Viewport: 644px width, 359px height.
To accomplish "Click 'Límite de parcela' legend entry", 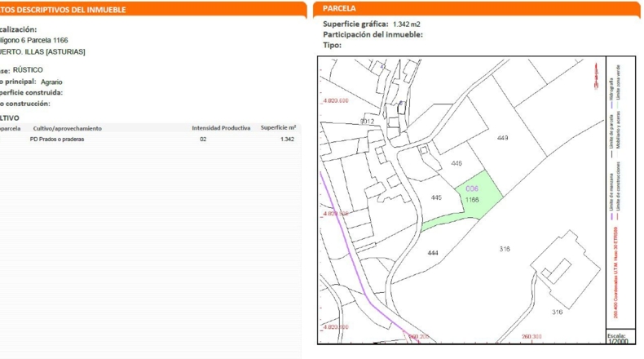I will [x=611, y=136].
